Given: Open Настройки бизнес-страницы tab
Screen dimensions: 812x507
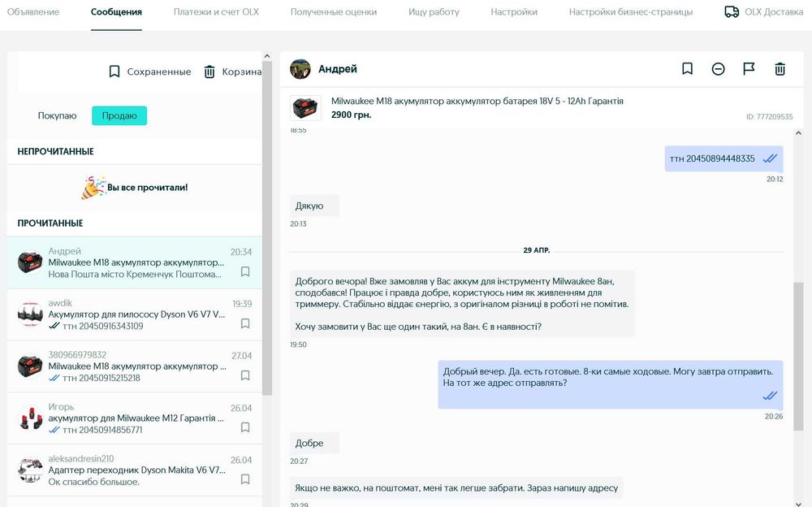Looking at the screenshot, I should pos(631,12).
